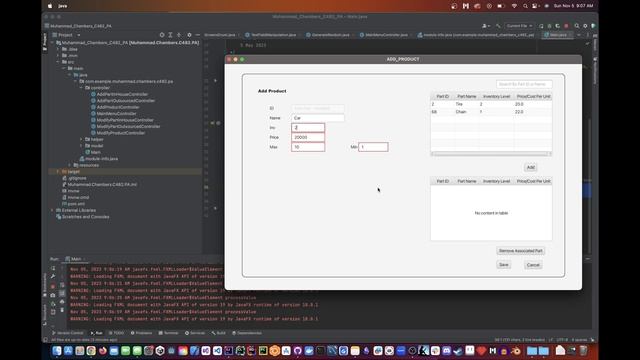Image resolution: width=640 pixels, height=360 pixels.
Task: Clear console with trash icon in Run panel
Action: coord(62,310)
